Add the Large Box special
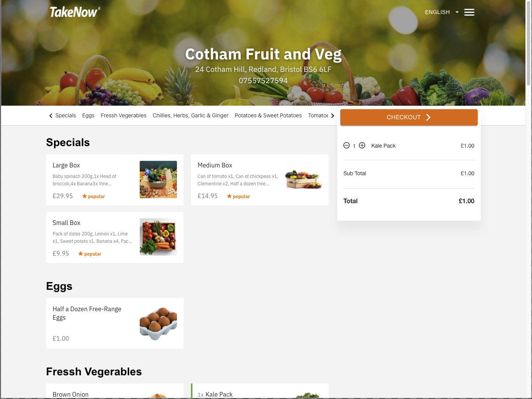Viewport: 532px width, 399px height. [115, 180]
